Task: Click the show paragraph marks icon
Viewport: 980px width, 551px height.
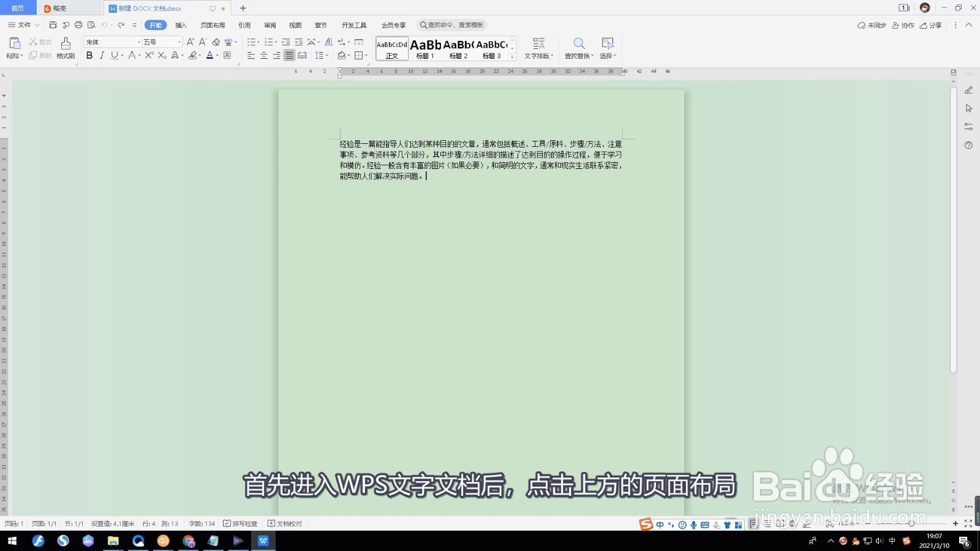Action: tap(343, 42)
